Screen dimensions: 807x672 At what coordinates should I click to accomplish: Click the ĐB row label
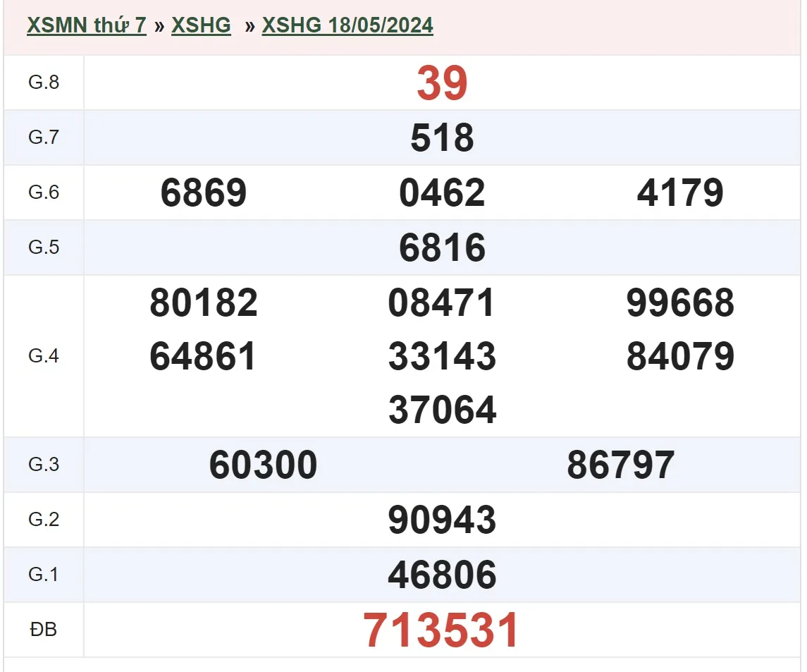coord(44,630)
